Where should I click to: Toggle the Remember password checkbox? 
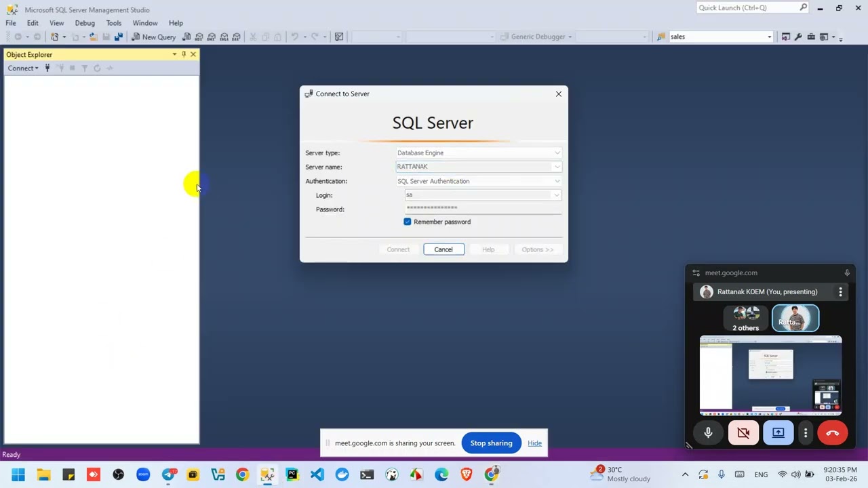[408, 222]
